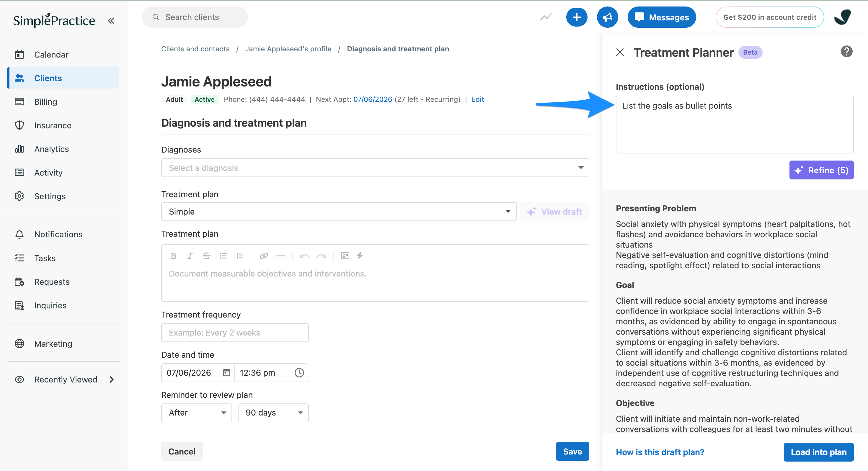Open the After reminder dropdown
The width and height of the screenshot is (868, 471).
pyautogui.click(x=196, y=413)
